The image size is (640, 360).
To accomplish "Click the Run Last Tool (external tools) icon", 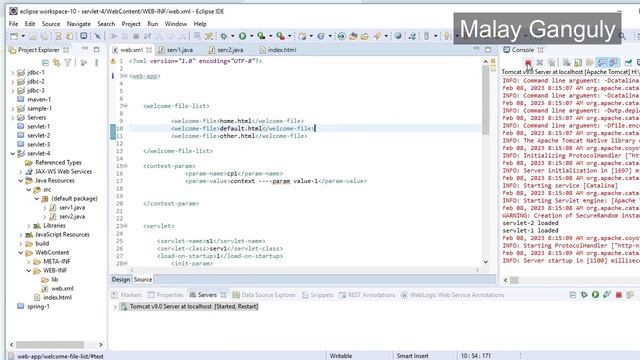I will [x=280, y=36].
